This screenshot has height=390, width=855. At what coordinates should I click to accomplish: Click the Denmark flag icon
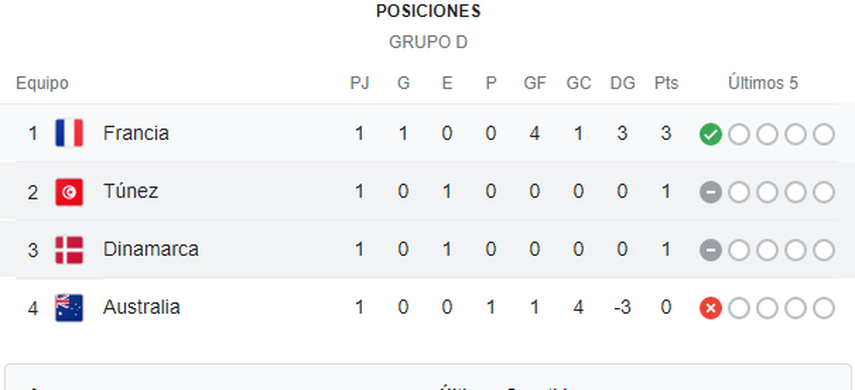tap(69, 250)
